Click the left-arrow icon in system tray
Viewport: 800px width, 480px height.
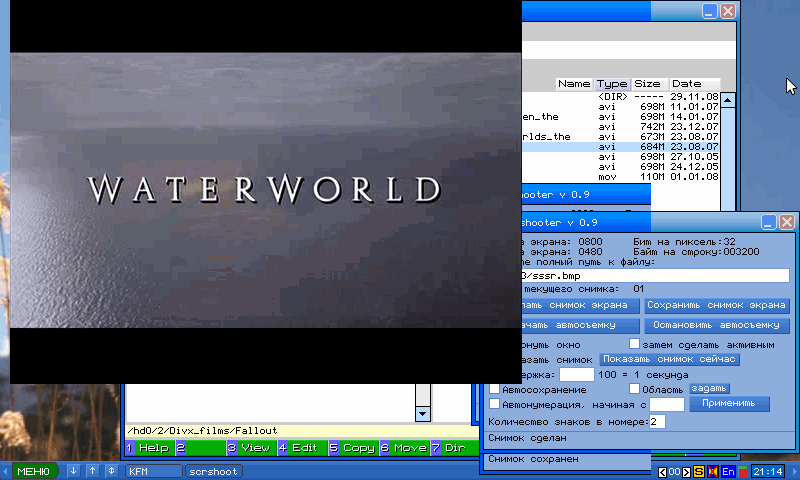click(662, 471)
